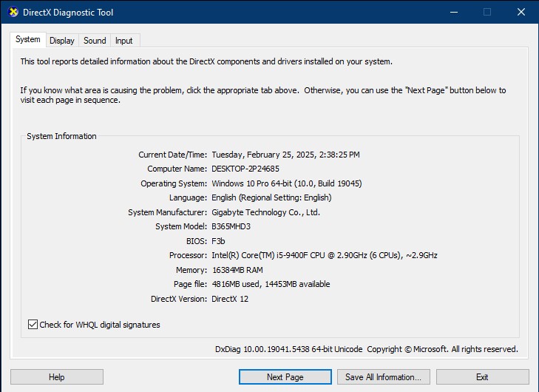The width and height of the screenshot is (539, 392).
Task: Click the Processor value text
Action: pos(324,255)
